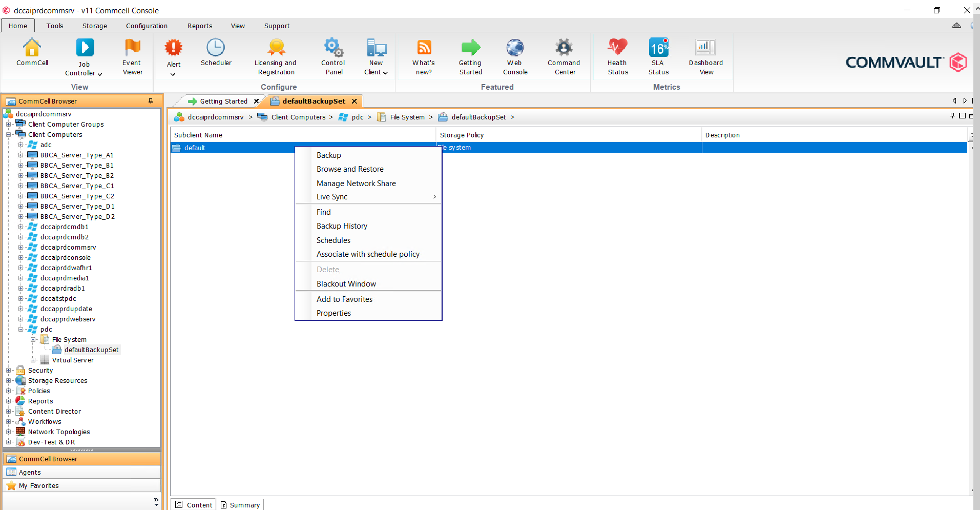Select the Reports tree node
Screen dimensions: 980x510
tap(40, 401)
